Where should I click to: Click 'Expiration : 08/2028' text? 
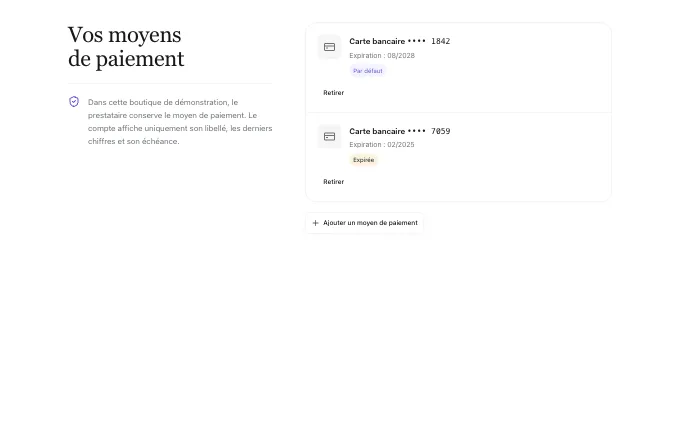382,56
